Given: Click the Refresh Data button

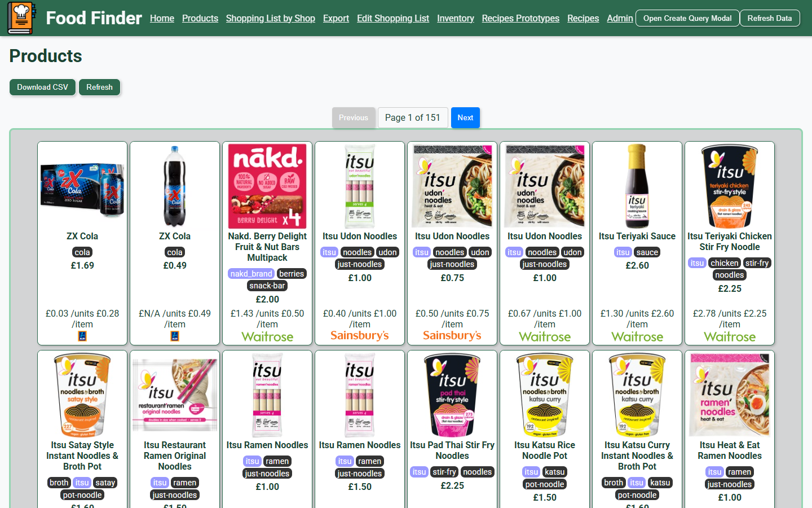Looking at the screenshot, I should coord(770,18).
